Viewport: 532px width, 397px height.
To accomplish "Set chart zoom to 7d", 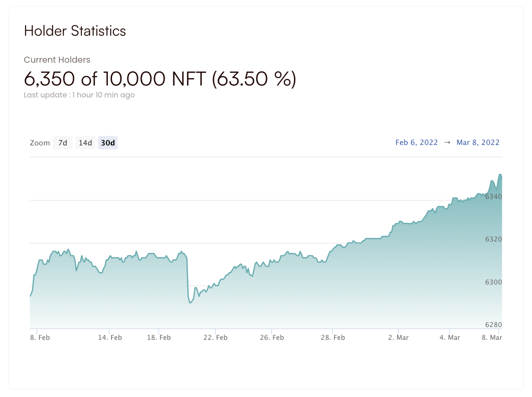I will tap(63, 143).
